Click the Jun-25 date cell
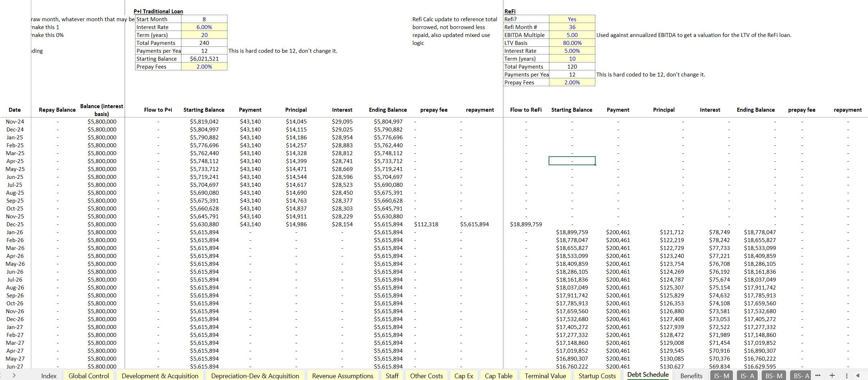Viewport: 868px width, 380px height. tap(15, 177)
